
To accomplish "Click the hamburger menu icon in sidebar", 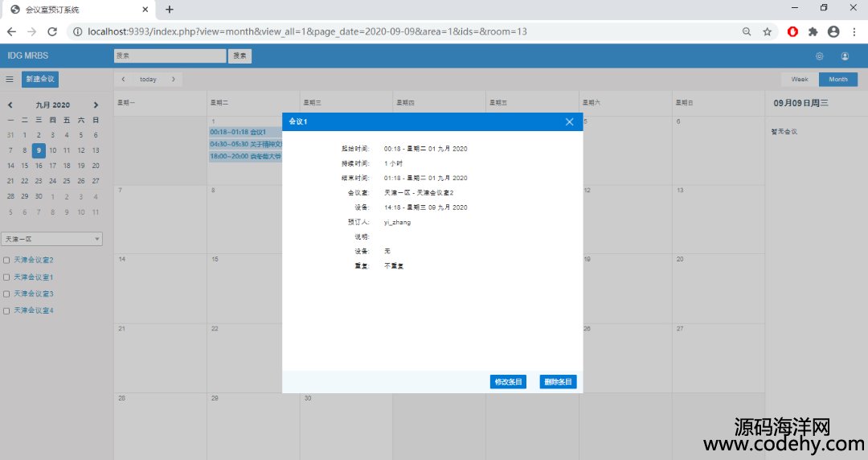I will point(10,79).
